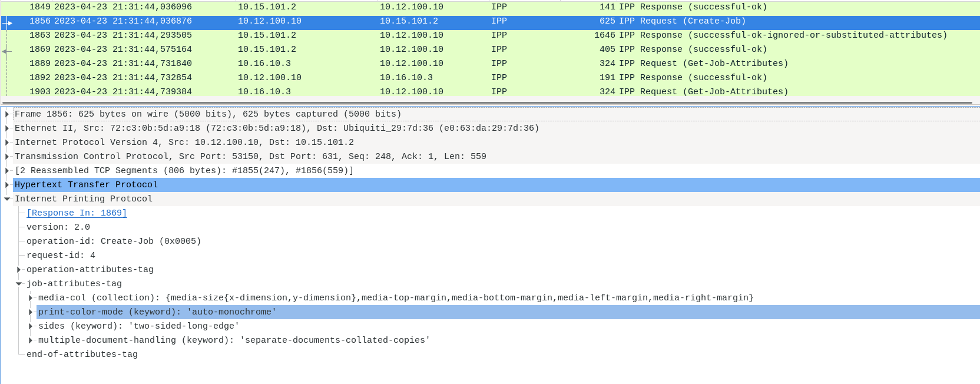Expand the Internet Protocol Version 4 section
Viewport: 980px width, 384px height.
tap(6, 142)
